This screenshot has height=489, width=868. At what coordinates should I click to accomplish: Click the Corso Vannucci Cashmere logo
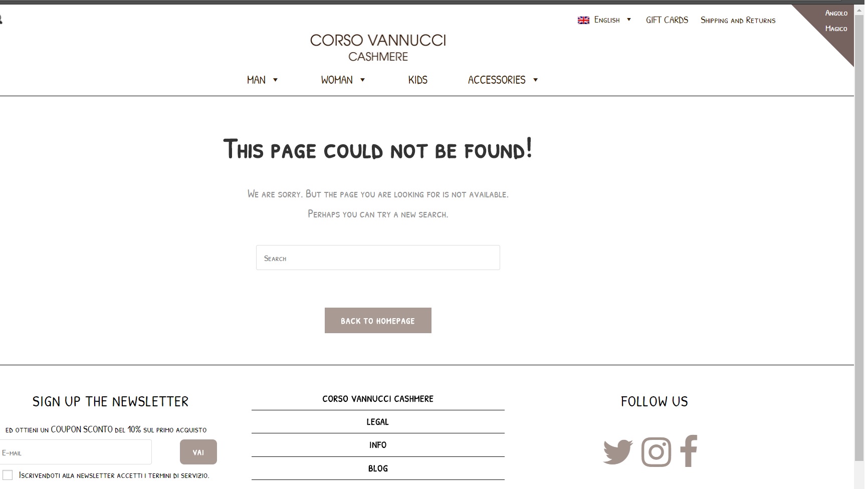tap(378, 48)
